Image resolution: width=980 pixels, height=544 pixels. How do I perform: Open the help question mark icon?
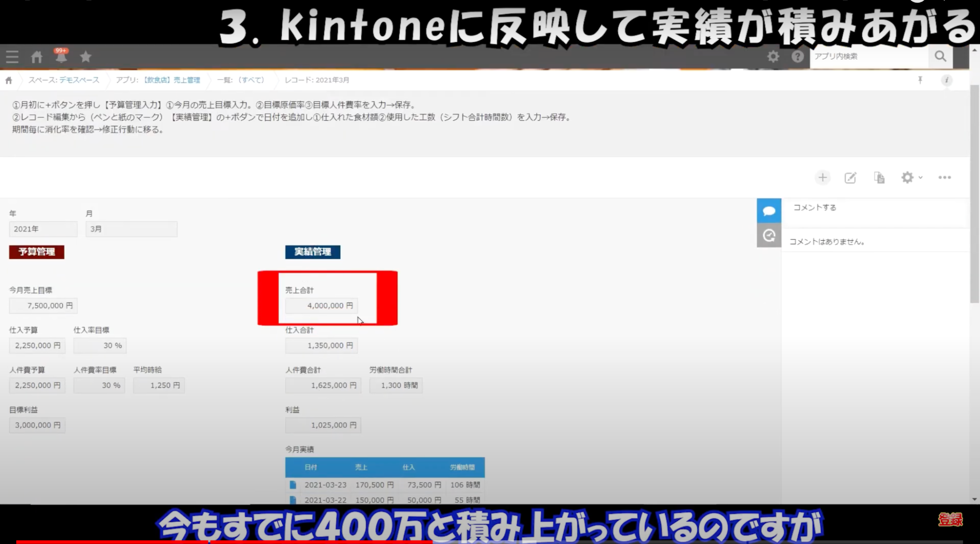click(798, 56)
